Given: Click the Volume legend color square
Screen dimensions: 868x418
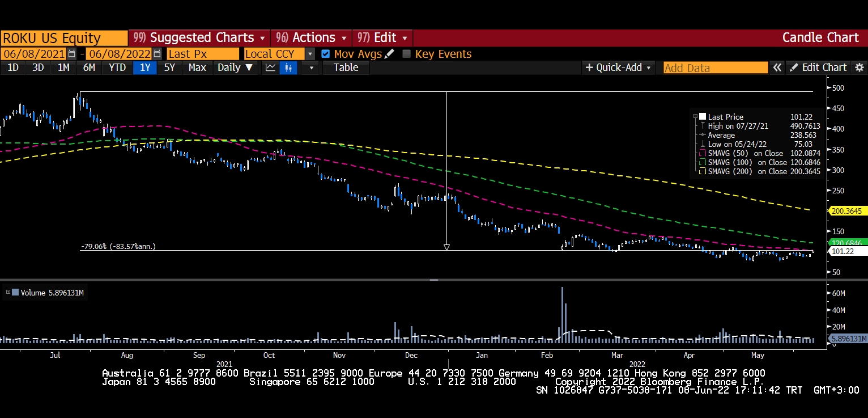Looking at the screenshot, I should point(15,292).
